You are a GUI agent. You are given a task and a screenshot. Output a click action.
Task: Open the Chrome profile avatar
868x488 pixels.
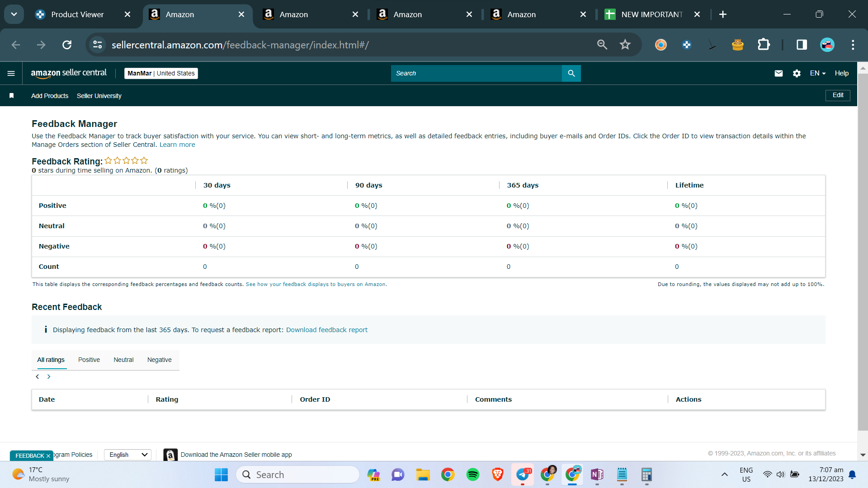pyautogui.click(x=827, y=45)
